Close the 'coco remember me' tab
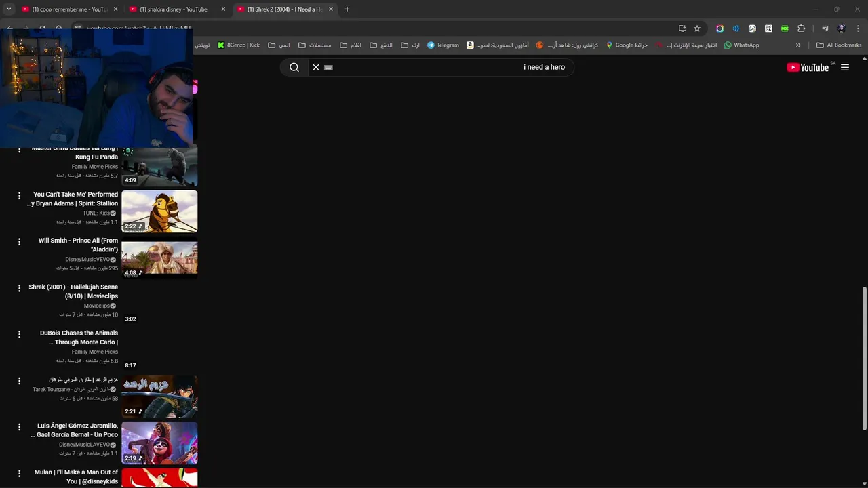The image size is (868, 488). (x=115, y=9)
